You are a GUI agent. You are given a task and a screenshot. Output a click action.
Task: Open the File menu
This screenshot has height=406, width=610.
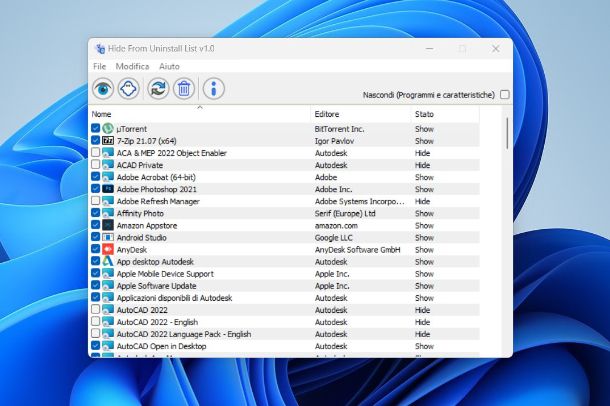coord(100,66)
